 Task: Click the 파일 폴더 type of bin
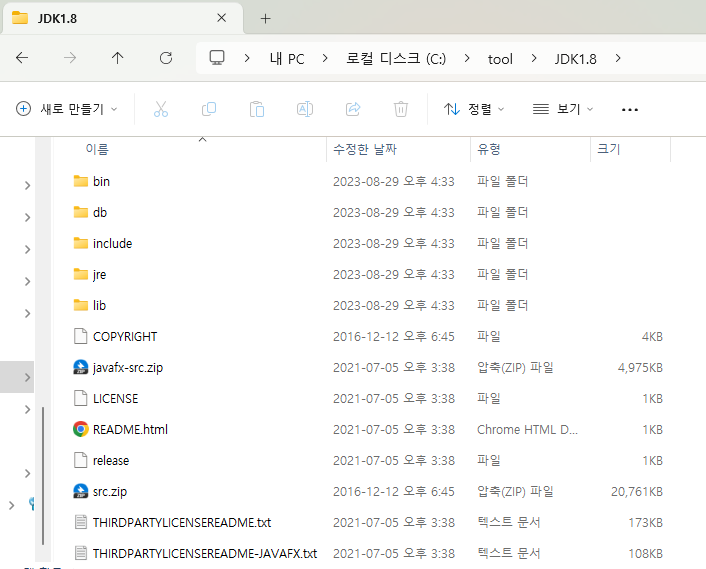pos(502,181)
